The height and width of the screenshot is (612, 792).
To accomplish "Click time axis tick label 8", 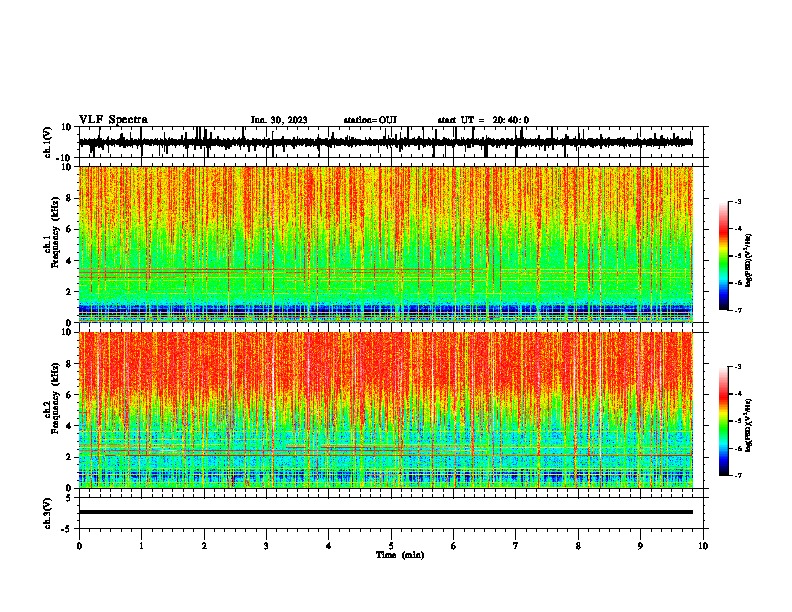I will [x=578, y=546].
